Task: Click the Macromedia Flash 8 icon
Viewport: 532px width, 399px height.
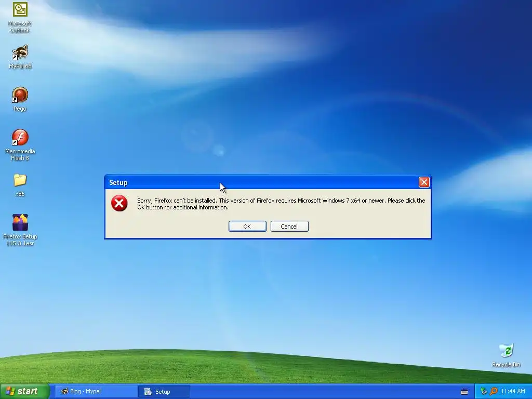Action: 20,145
